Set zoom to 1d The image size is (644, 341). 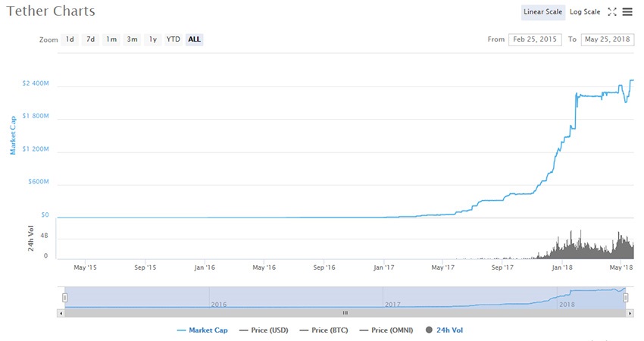pos(70,39)
